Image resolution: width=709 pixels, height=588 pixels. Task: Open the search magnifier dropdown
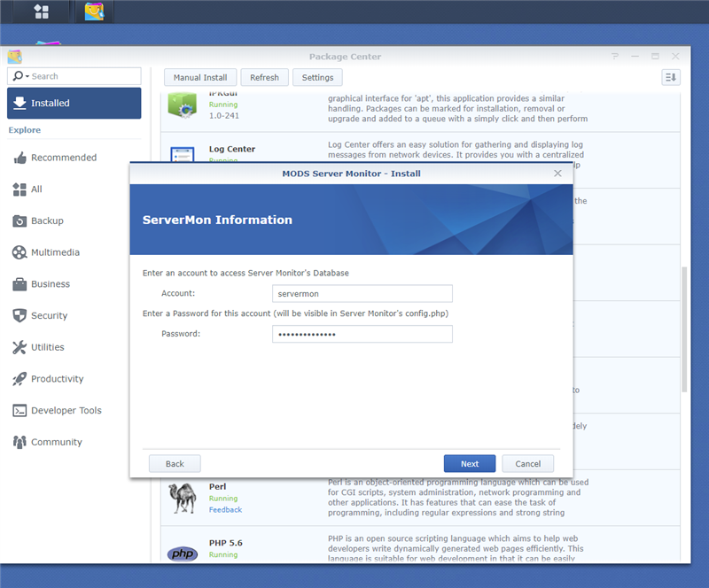point(20,76)
